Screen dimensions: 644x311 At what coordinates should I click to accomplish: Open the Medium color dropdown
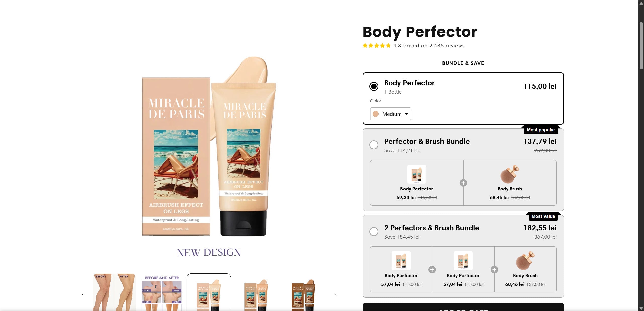point(390,114)
